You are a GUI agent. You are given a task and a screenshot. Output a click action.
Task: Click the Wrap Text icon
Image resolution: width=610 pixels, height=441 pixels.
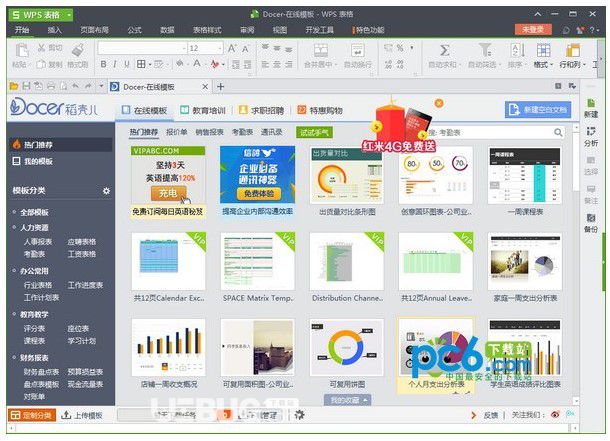pyautogui.click(x=357, y=51)
